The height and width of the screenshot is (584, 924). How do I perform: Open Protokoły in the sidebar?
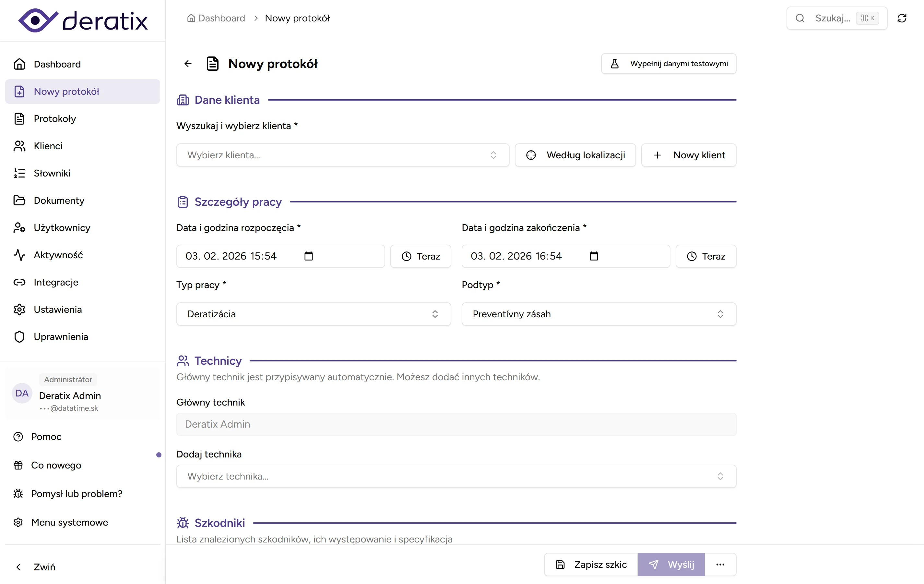point(55,119)
